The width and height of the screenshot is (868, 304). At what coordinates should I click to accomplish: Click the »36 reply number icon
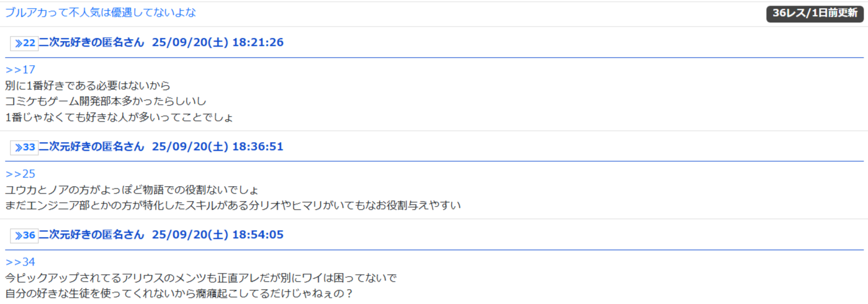tap(24, 236)
